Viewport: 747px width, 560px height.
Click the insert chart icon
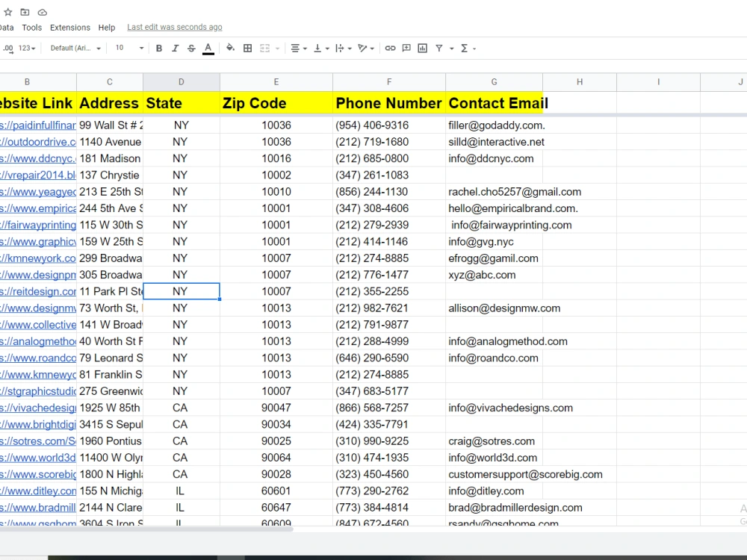tap(423, 48)
